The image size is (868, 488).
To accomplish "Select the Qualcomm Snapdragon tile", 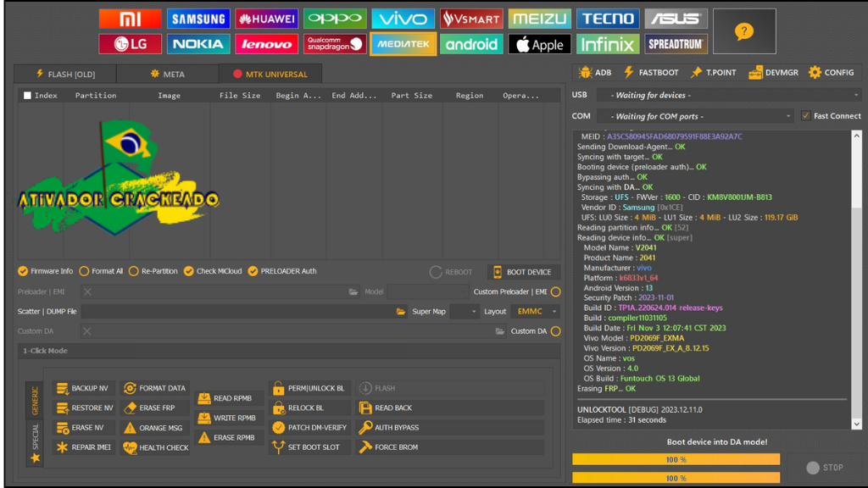I will click(x=335, y=44).
